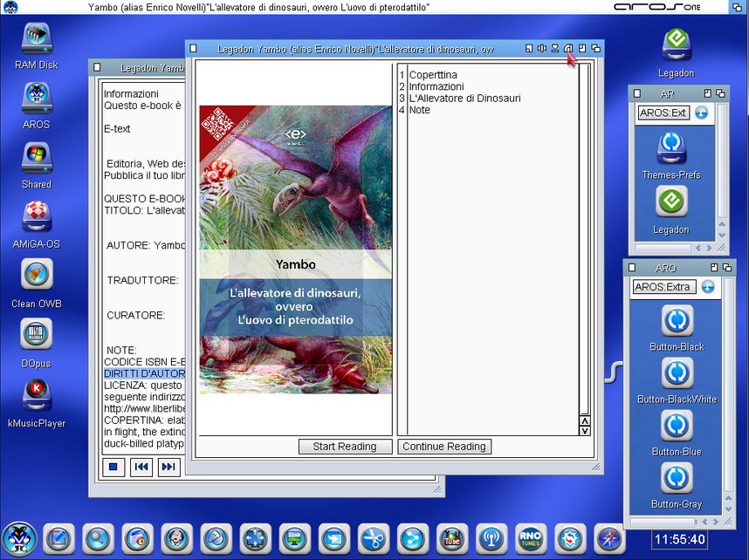Open the Themes-Prefs icon
This screenshot has height=560, width=749.
(671, 146)
